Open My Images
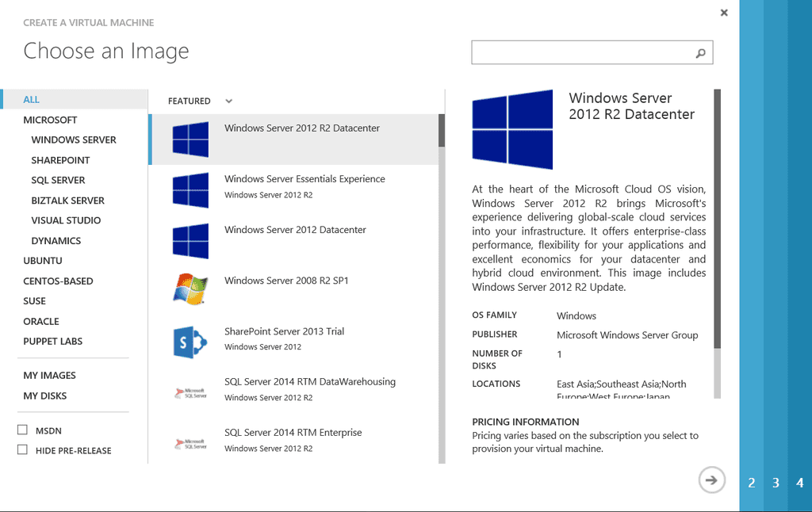 pos(49,376)
